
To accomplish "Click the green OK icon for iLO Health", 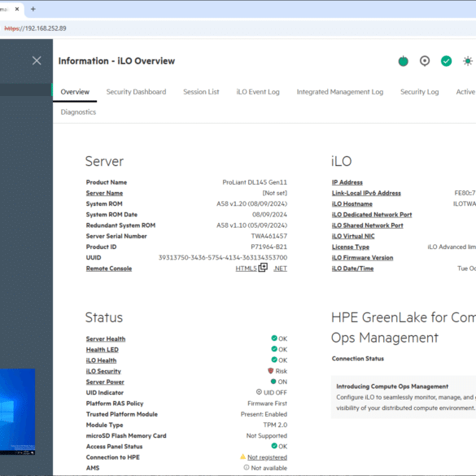I will coord(274,360).
